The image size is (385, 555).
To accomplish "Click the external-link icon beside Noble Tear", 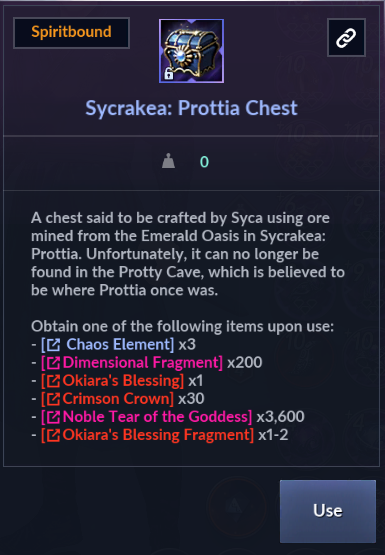I will click(x=53, y=417).
